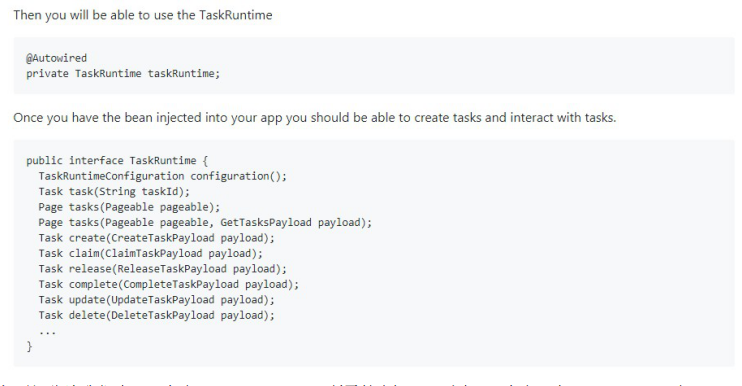Click the 'Task claim(ClaimTaskPayload payload);' line
742x386 pixels.
pyautogui.click(x=150, y=254)
